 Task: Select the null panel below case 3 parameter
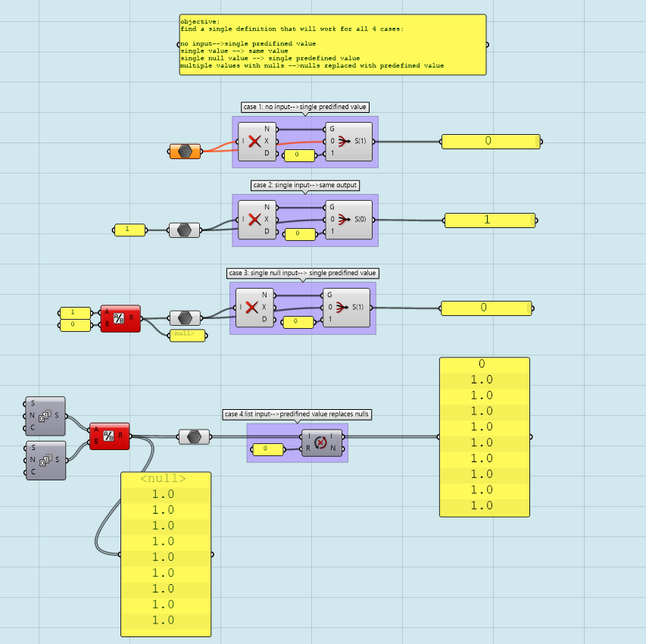tap(188, 335)
